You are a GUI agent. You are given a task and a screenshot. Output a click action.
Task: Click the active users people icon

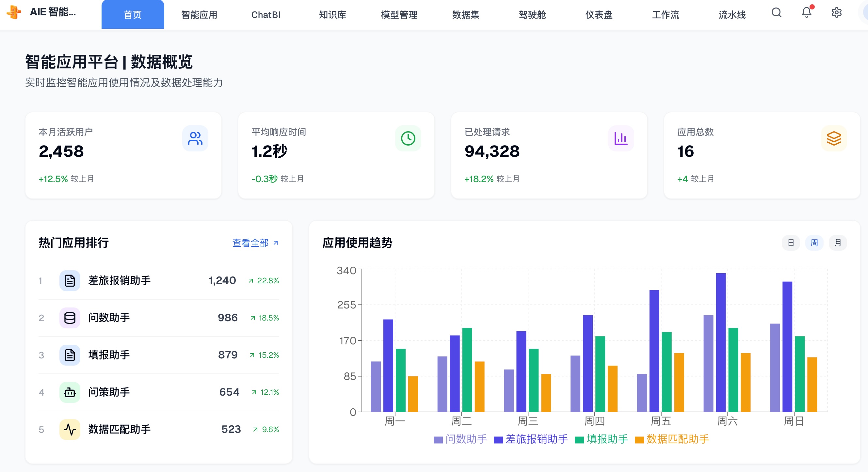tap(195, 138)
